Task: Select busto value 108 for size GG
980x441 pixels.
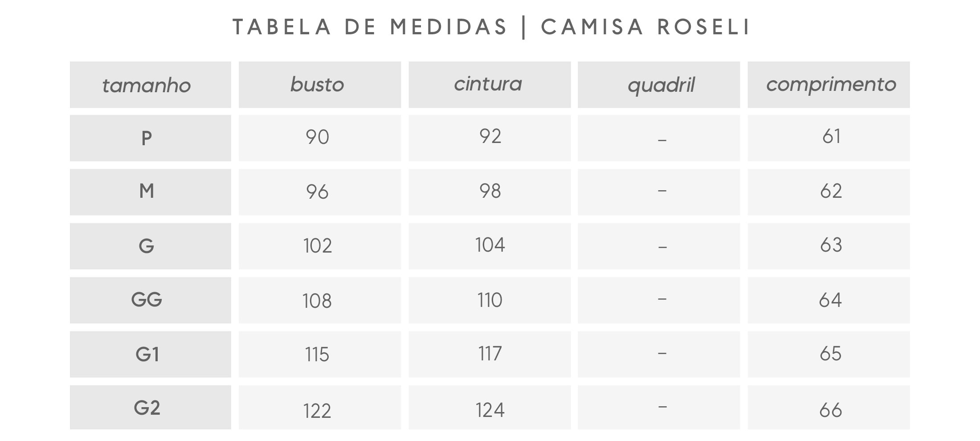Action: (x=317, y=301)
